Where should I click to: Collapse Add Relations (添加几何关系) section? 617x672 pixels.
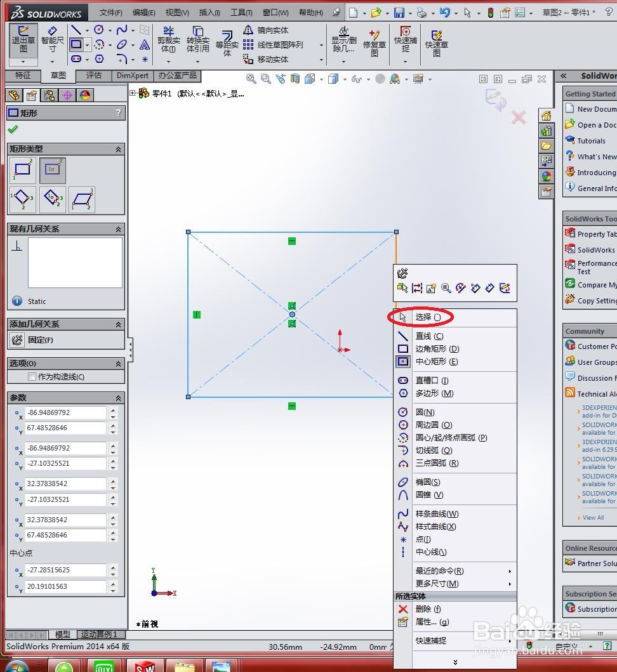[118, 324]
